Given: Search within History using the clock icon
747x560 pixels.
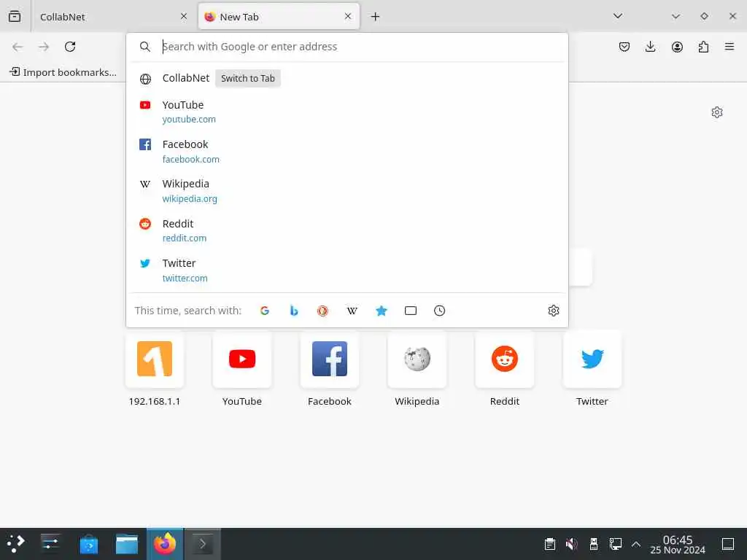Looking at the screenshot, I should pos(440,311).
